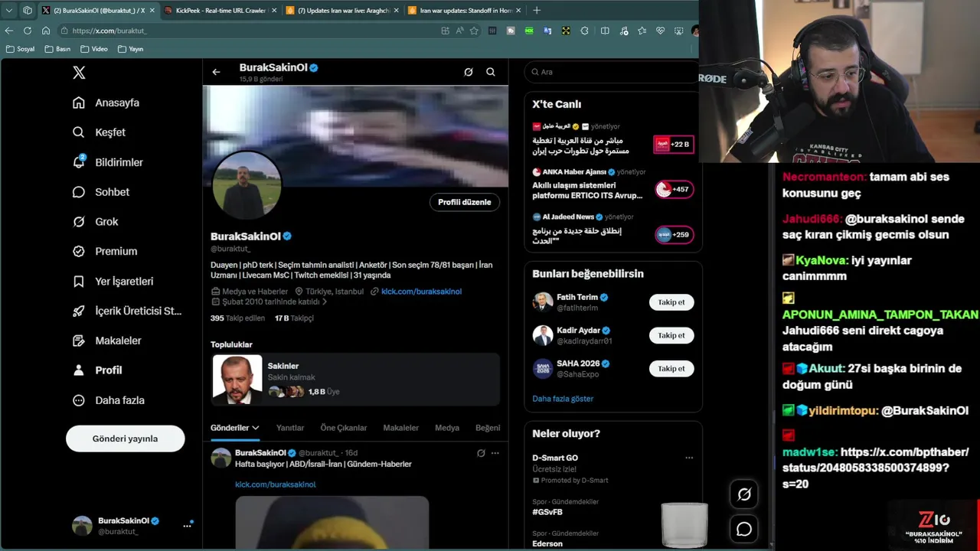Join Arabic live broadcast +22 B
Screen dimensions: 980x551
point(674,144)
